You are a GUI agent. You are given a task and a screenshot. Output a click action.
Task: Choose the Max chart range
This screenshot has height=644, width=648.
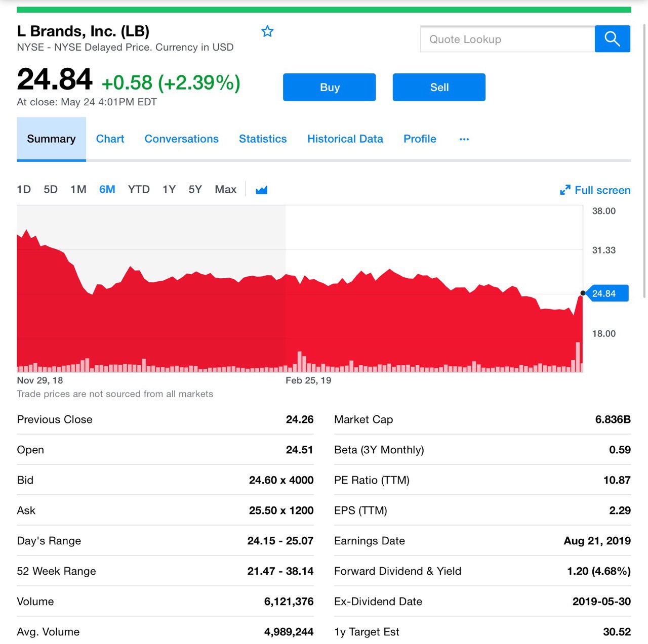click(225, 190)
